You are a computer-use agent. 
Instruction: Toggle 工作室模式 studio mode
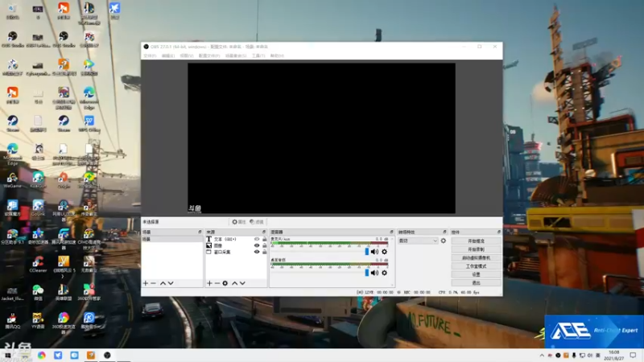476,266
